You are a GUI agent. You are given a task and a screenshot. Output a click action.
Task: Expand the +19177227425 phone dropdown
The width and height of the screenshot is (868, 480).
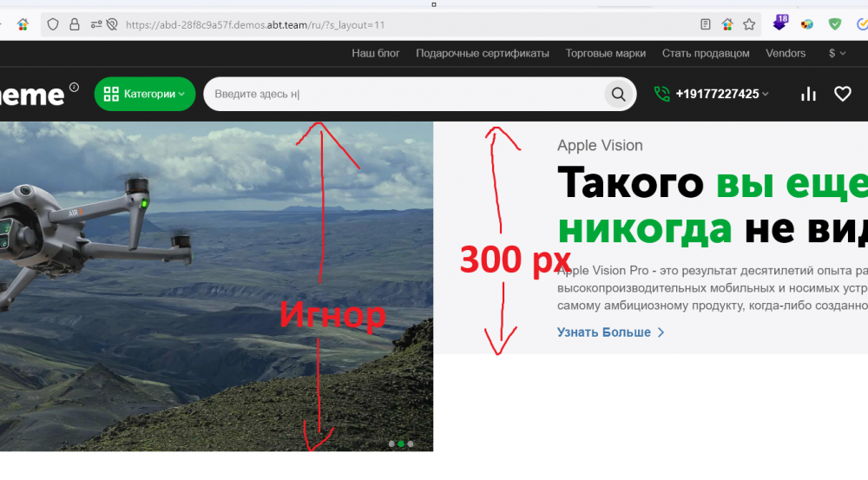pos(721,94)
